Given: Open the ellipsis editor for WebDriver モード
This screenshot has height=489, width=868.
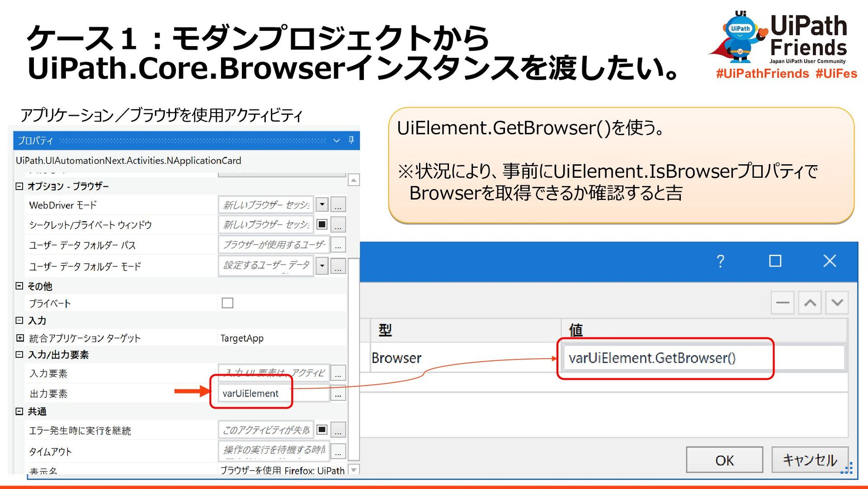Looking at the screenshot, I should [338, 205].
